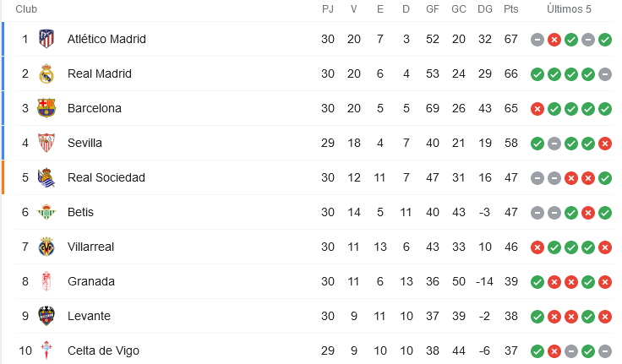622x364 pixels.
Task: Click the Atlético Madrid club crest
Action: (46, 39)
